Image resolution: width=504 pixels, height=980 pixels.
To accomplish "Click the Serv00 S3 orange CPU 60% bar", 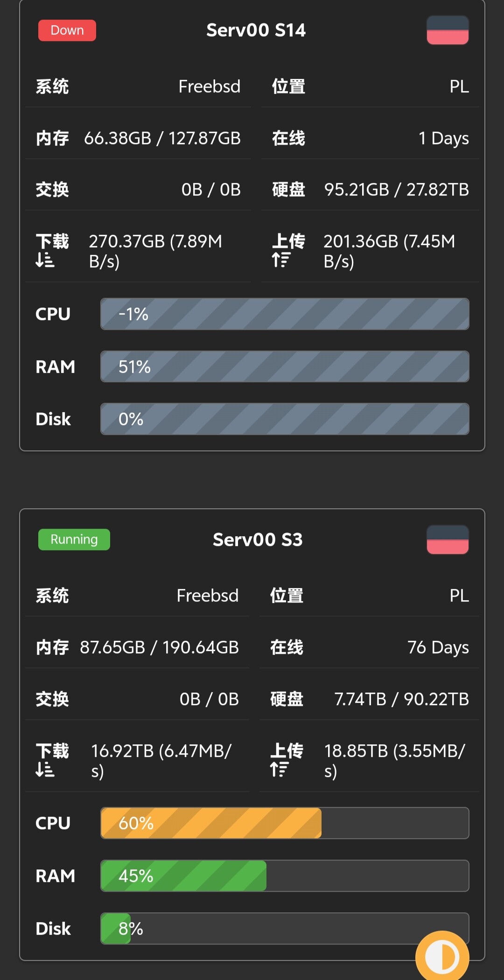I will tap(211, 823).
